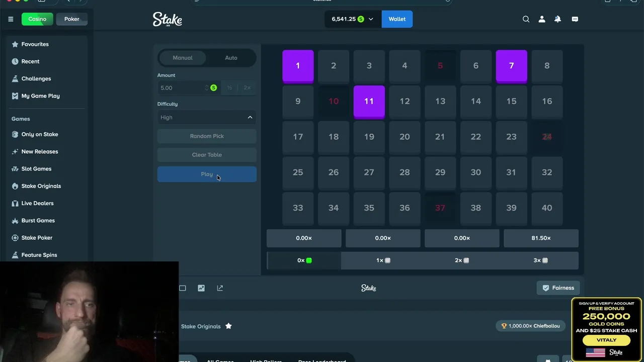644x362 pixels.
Task: Open the search magnifier icon
Action: click(x=526, y=19)
